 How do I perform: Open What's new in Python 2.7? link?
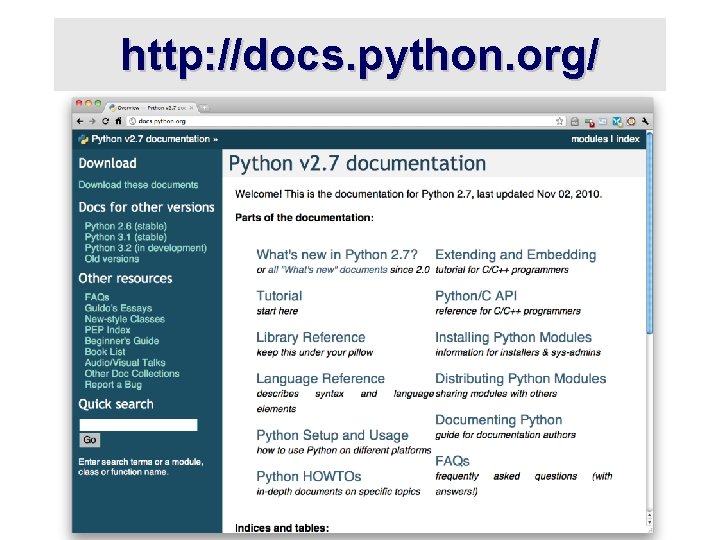337,254
